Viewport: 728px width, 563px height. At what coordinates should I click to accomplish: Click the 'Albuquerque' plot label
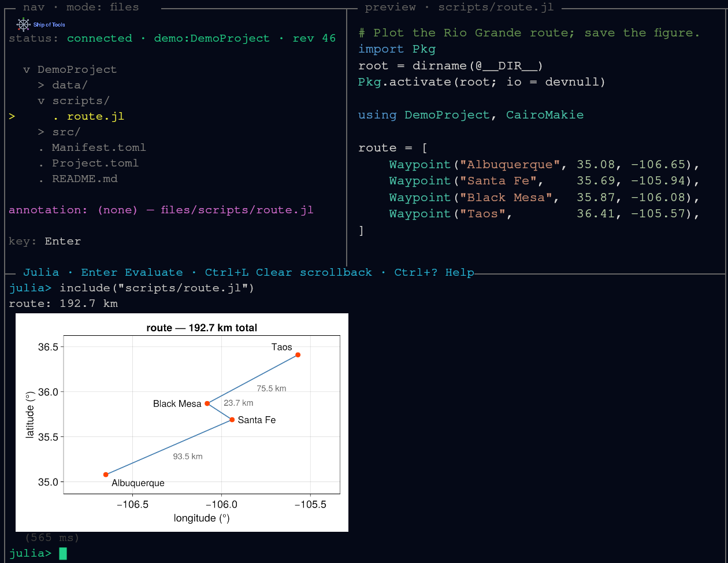(x=138, y=483)
